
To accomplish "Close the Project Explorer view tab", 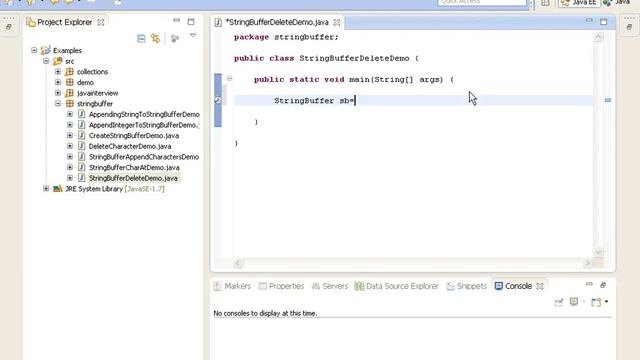I will point(100,22).
